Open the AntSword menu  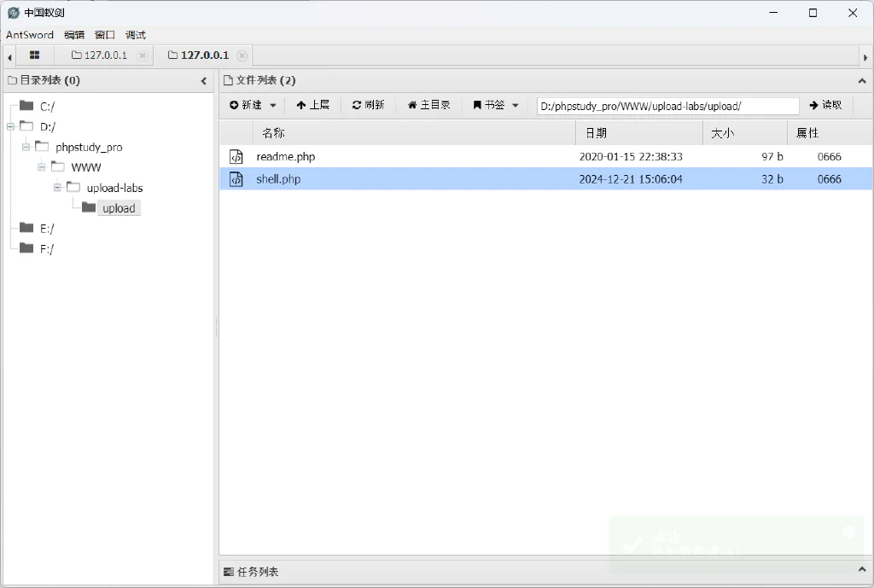[30, 34]
